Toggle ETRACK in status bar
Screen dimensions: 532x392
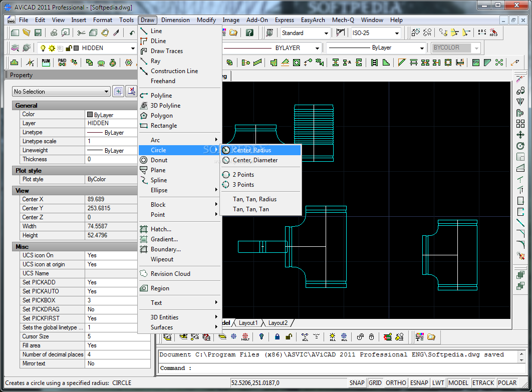click(483, 383)
